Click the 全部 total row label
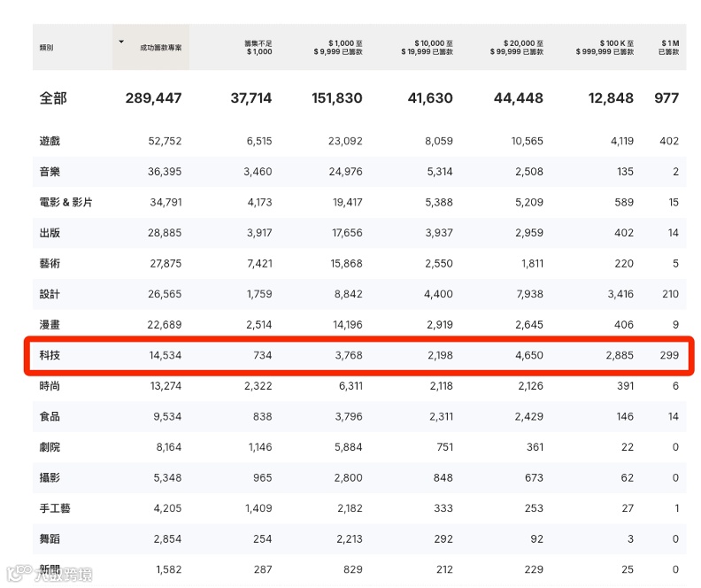 click(53, 98)
